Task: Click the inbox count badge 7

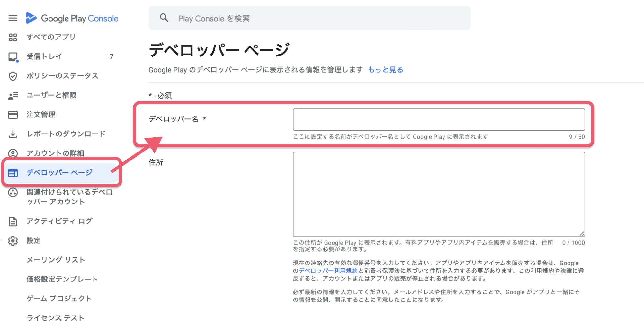Action: [x=112, y=57]
